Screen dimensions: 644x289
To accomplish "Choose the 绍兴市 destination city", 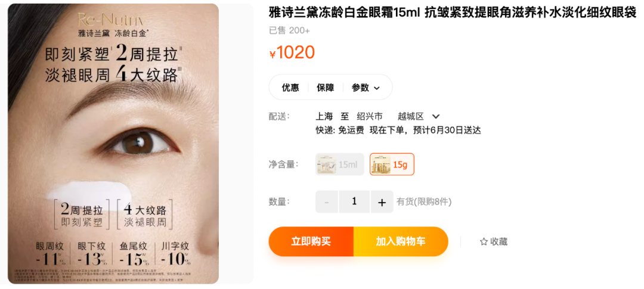I will point(370,117).
